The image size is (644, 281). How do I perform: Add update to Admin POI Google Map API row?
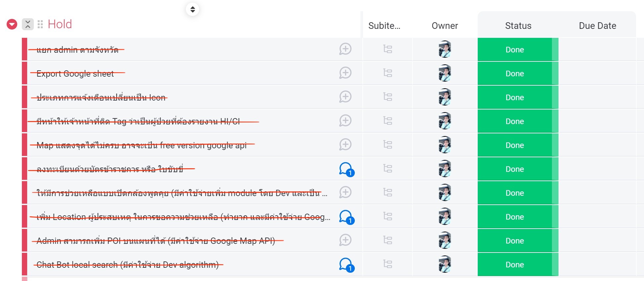(345, 240)
